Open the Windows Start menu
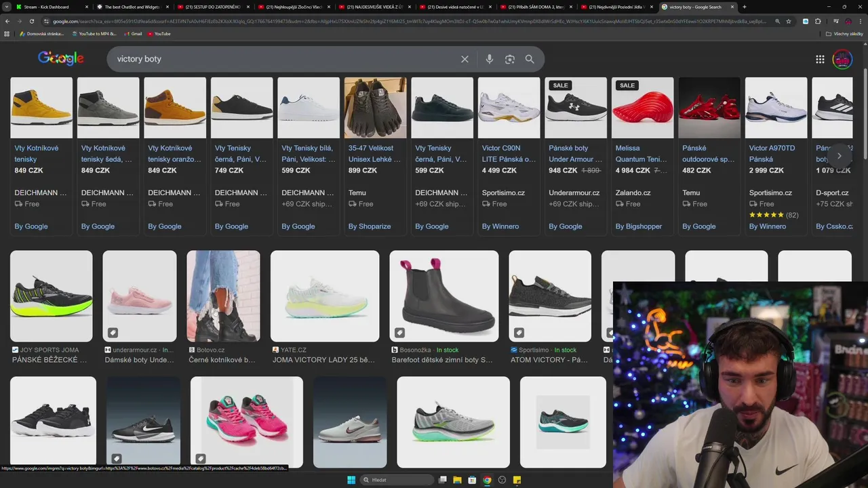Image resolution: width=868 pixels, height=488 pixels. coord(351,480)
